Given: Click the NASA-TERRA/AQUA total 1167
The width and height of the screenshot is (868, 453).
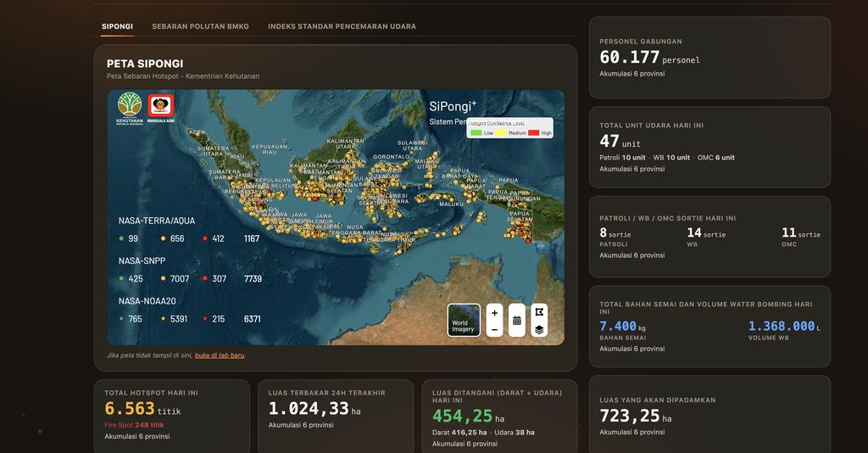Looking at the screenshot, I should (252, 238).
